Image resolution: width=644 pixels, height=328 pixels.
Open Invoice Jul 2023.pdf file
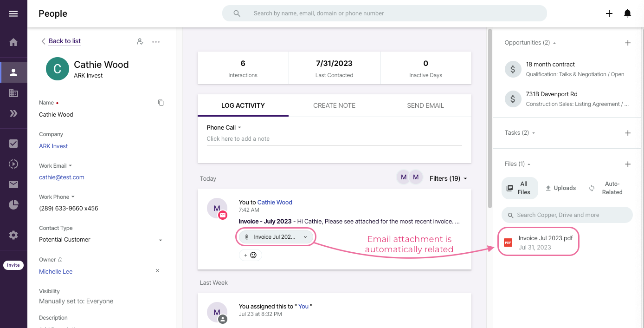[538, 242]
